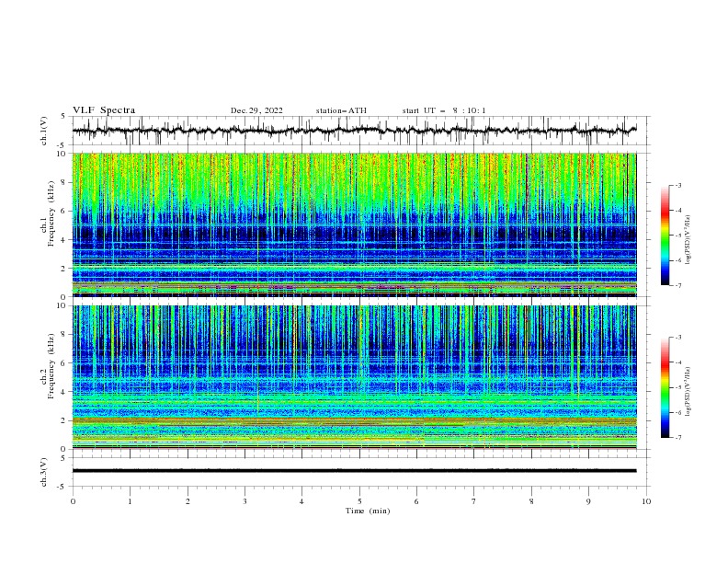Viewport: 728px width, 563px height.
Task: Click the time axis tick label "5"
Action: click(359, 501)
